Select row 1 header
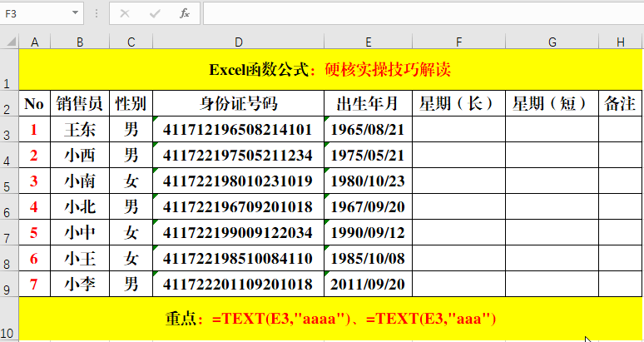The image size is (644, 342). pyautogui.click(x=9, y=69)
